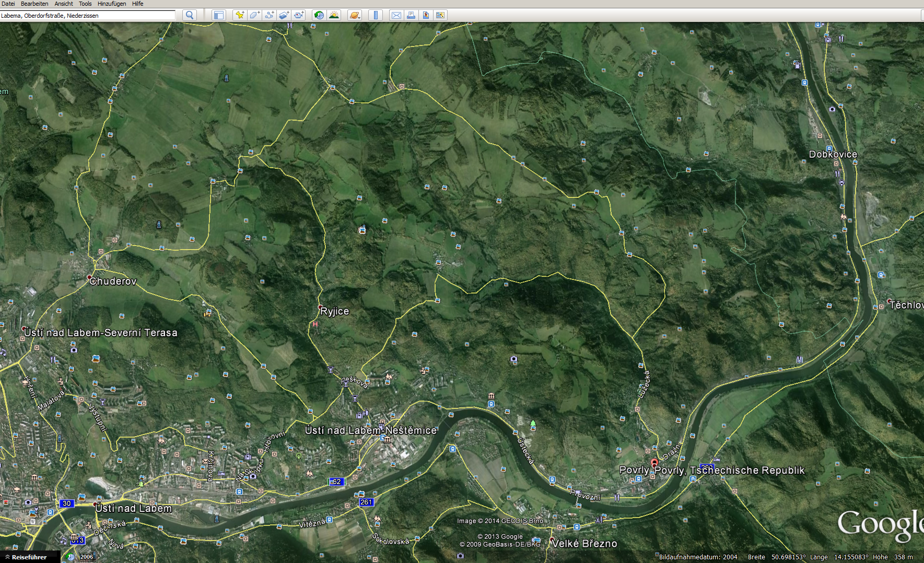The height and width of the screenshot is (563, 924).
Task: Click the Dobkovice place label
Action: [x=833, y=154]
